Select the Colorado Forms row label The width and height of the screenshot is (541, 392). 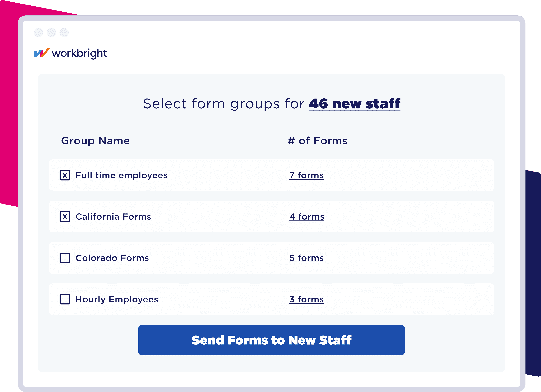112,258
